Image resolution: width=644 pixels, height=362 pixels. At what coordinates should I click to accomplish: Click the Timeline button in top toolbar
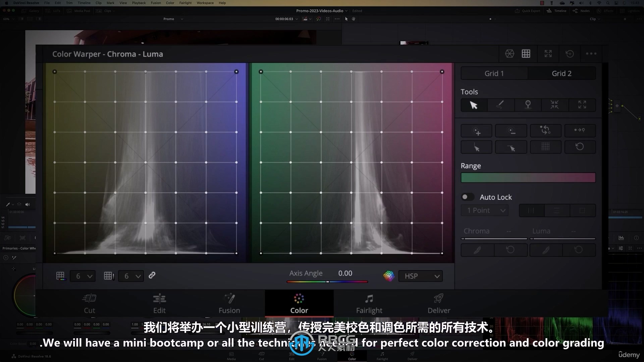point(556,11)
